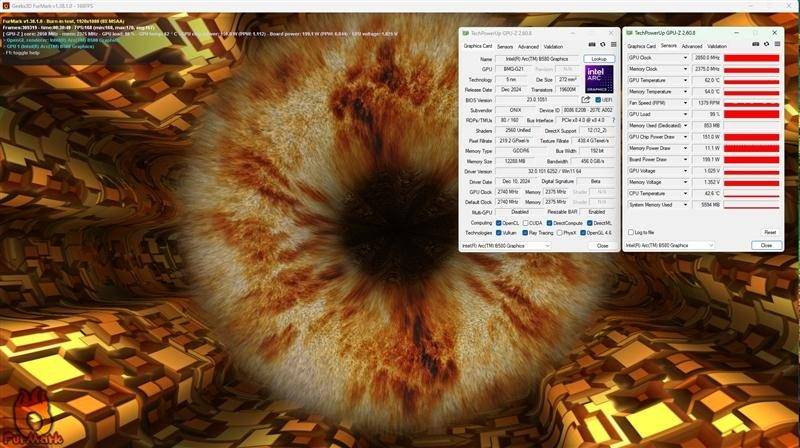Viewport: 800px width, 448px height.
Task: Open the hamburger menu in Sensors window
Action: pos(777,44)
